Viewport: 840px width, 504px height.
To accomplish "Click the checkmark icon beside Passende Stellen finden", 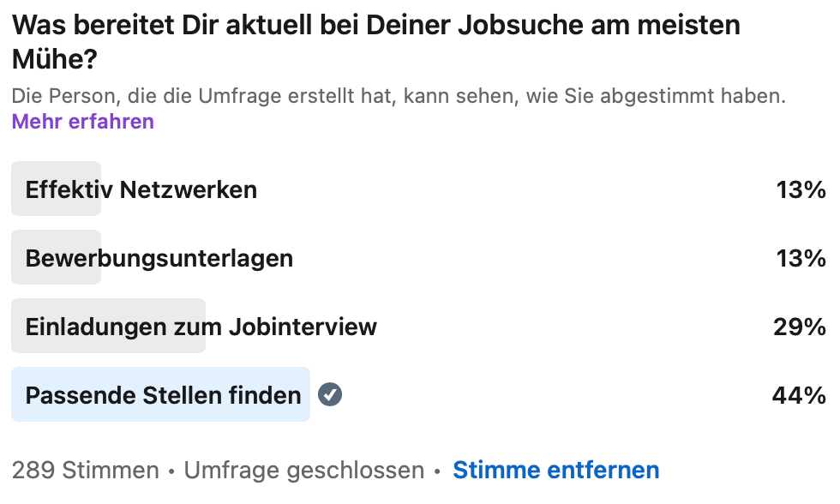I will [x=330, y=394].
